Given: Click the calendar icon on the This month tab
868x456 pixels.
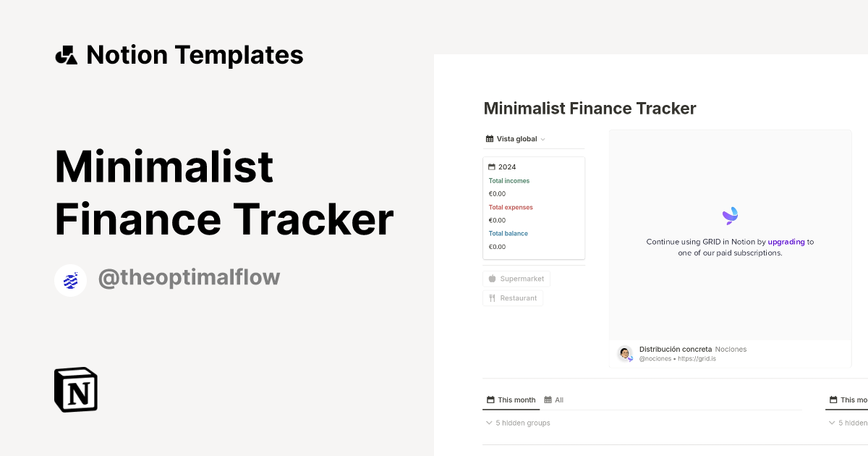Looking at the screenshot, I should [490, 400].
